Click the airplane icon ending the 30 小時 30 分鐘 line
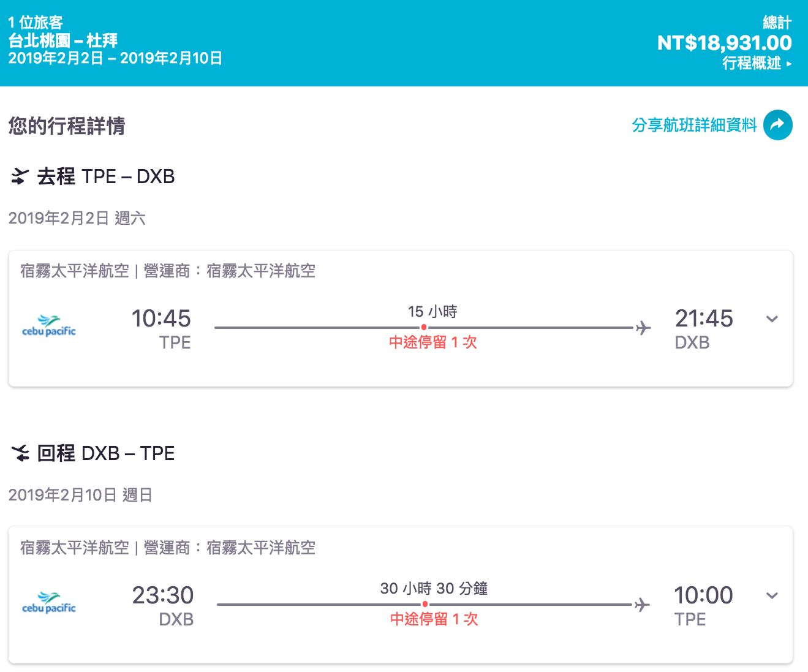Image resolution: width=808 pixels, height=672 pixels. tap(641, 605)
